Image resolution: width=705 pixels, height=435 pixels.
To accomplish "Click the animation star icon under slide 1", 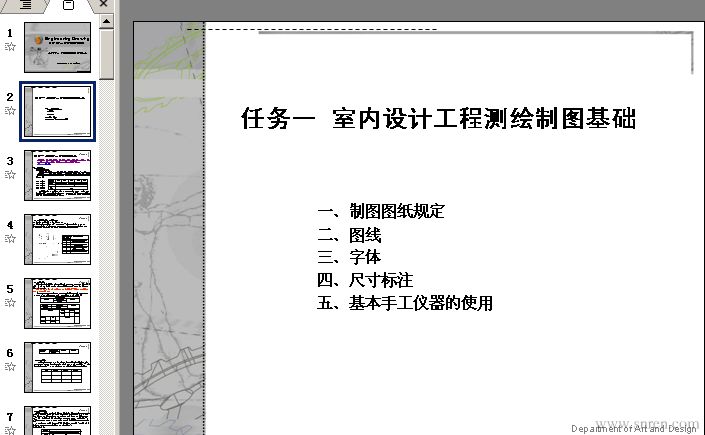I will [10, 46].
